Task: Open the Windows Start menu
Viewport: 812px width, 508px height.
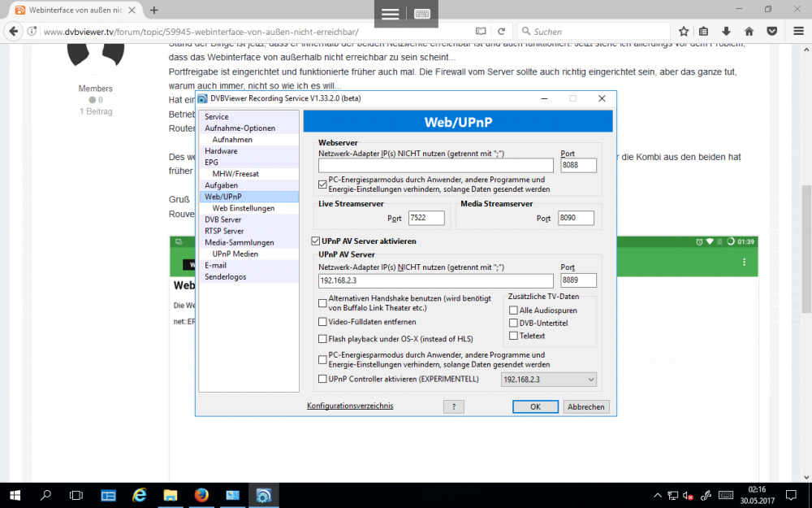Action: [x=15, y=496]
